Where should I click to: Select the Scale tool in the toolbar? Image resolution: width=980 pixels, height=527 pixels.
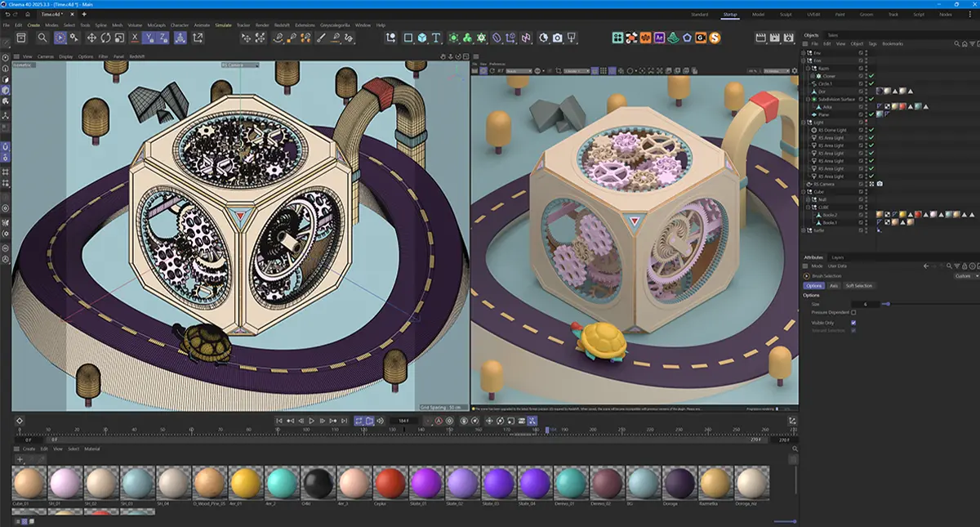(119, 38)
